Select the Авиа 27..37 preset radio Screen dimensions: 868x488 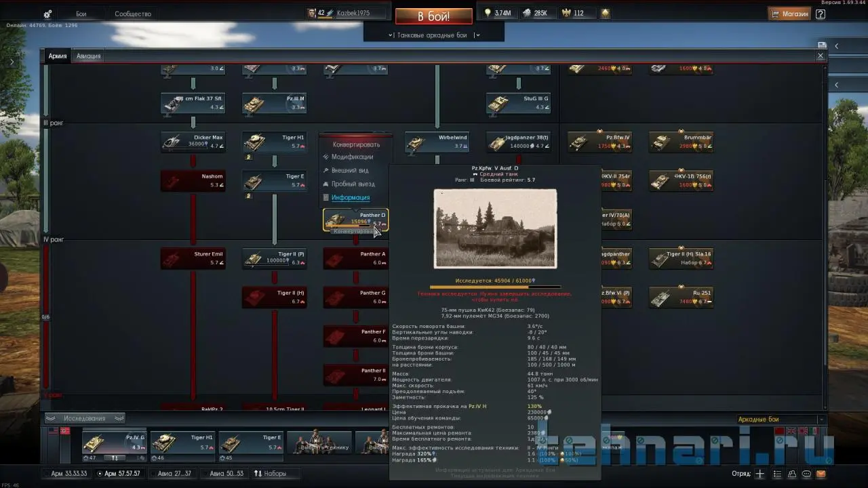coord(172,474)
